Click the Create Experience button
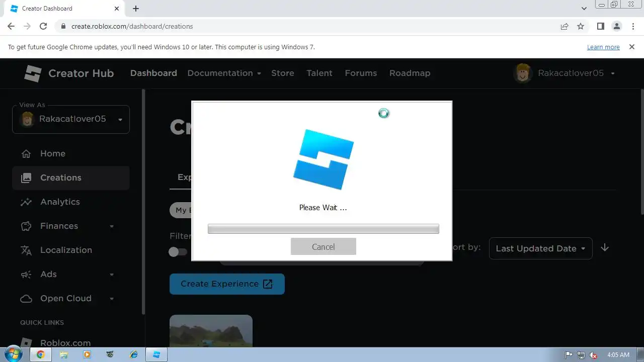 coord(227,284)
